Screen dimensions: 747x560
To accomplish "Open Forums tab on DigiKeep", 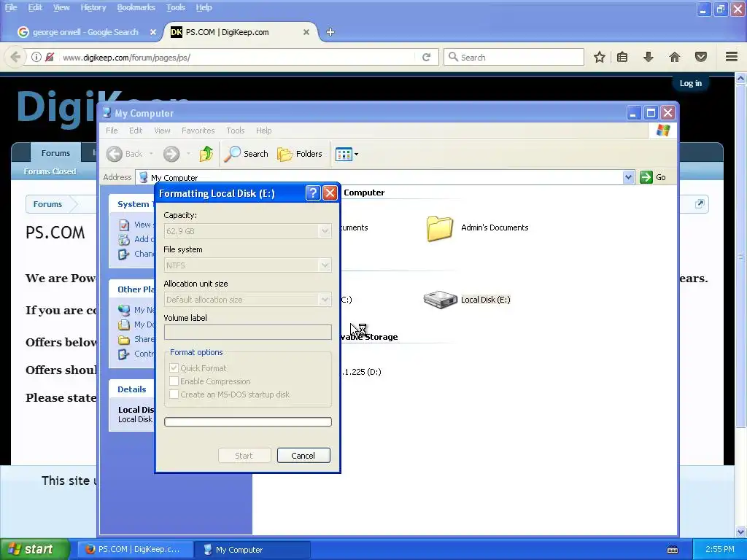I will [x=55, y=153].
